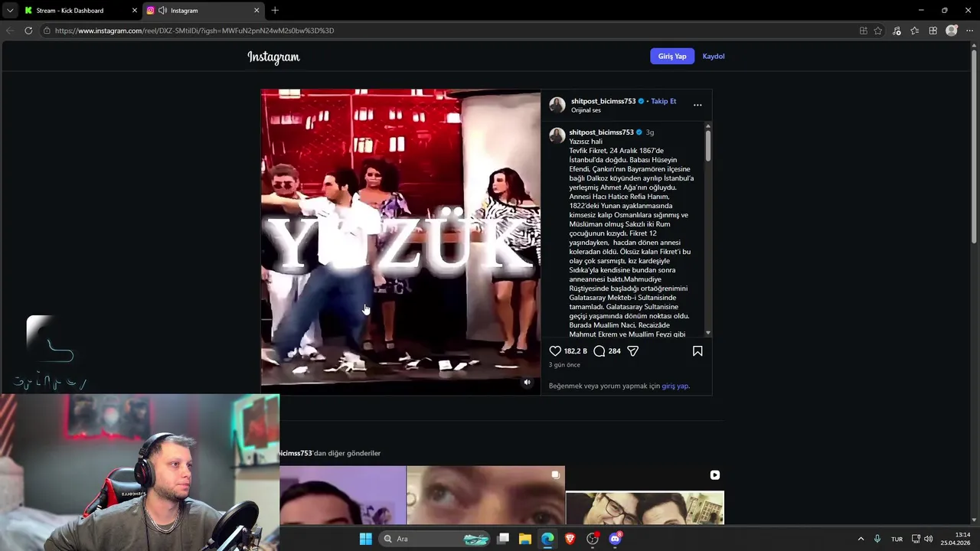Open Task View on the taskbar
The image size is (980, 551).
tap(503, 539)
